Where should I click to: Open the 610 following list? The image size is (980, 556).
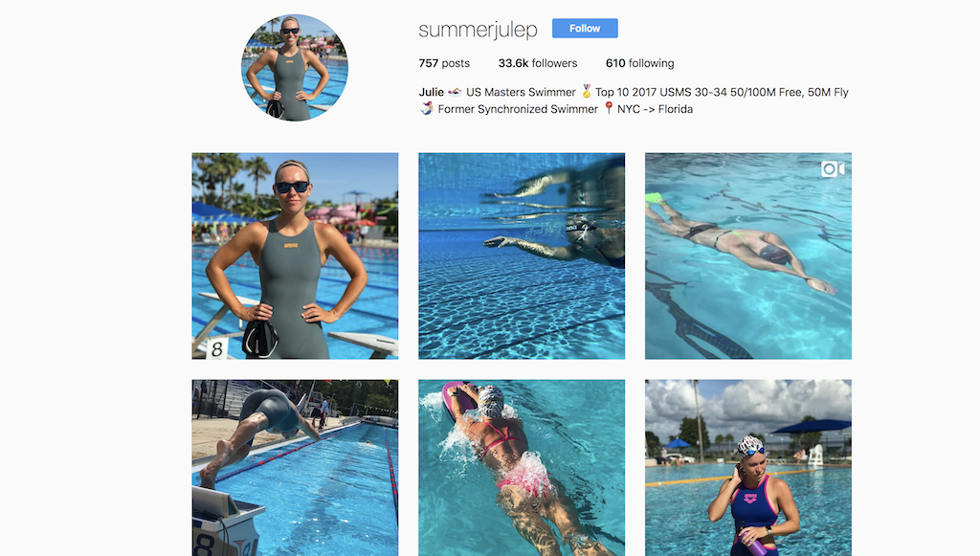639,63
